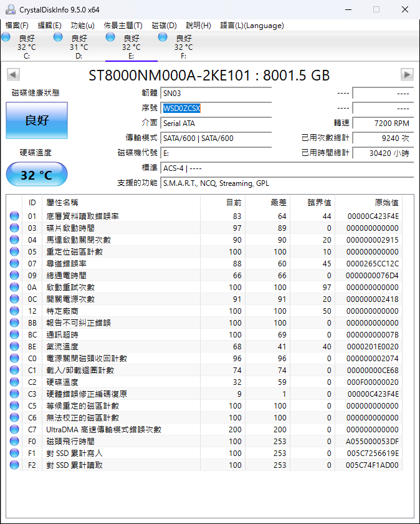Click status orb for attribute 03 row
This screenshot has height=524, width=420.
(x=14, y=228)
